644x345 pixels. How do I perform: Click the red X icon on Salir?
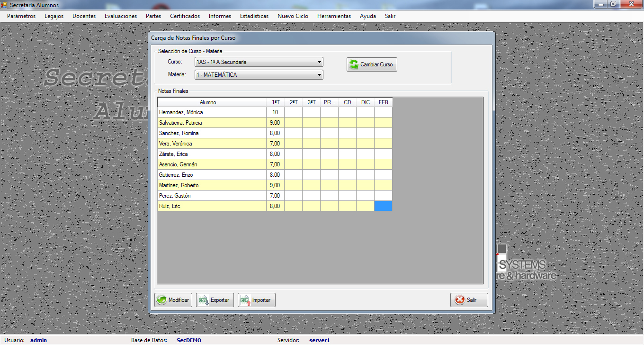coord(459,300)
